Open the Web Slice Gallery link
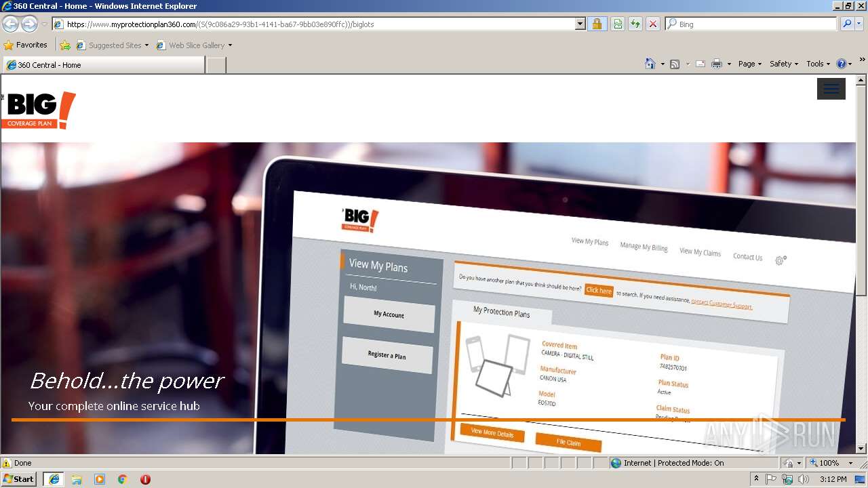The width and height of the screenshot is (868, 488). pos(191,45)
